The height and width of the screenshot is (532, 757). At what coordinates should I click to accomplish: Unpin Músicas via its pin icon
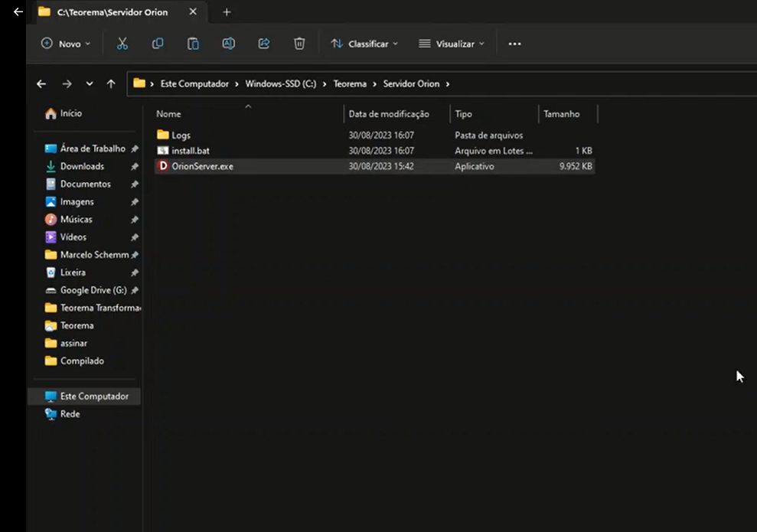[x=134, y=220]
